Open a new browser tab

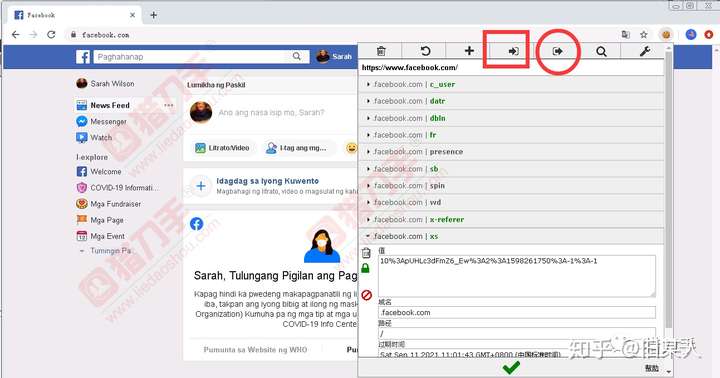(153, 15)
